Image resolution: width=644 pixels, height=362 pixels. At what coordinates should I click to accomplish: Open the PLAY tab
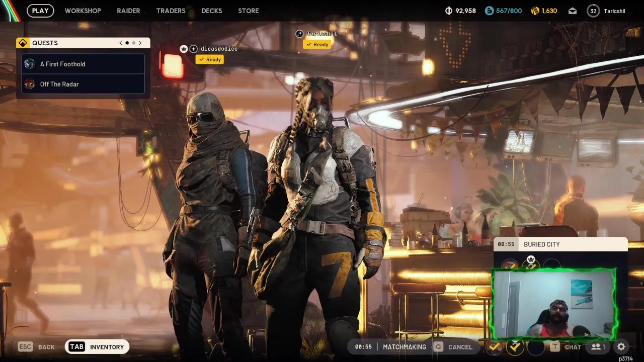click(40, 11)
